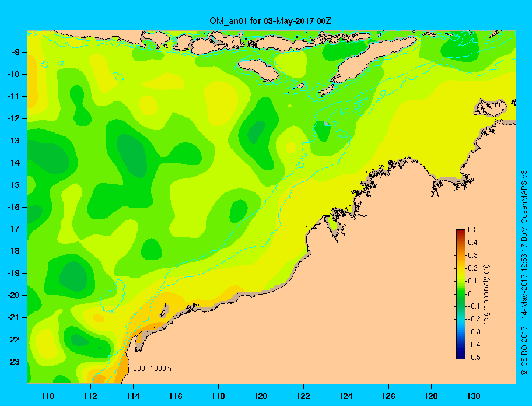Click the "0.5" label at top of color scale
This screenshot has height=406, width=532.
(473, 230)
